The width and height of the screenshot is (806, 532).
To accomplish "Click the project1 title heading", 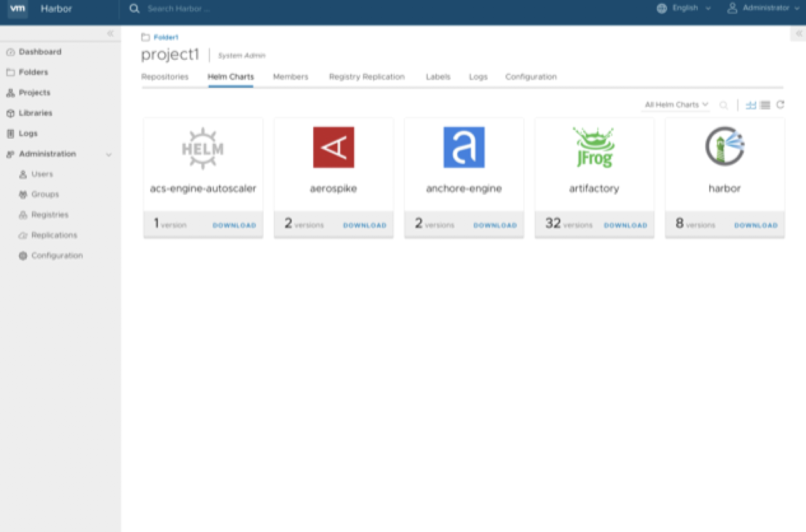I will click(170, 55).
